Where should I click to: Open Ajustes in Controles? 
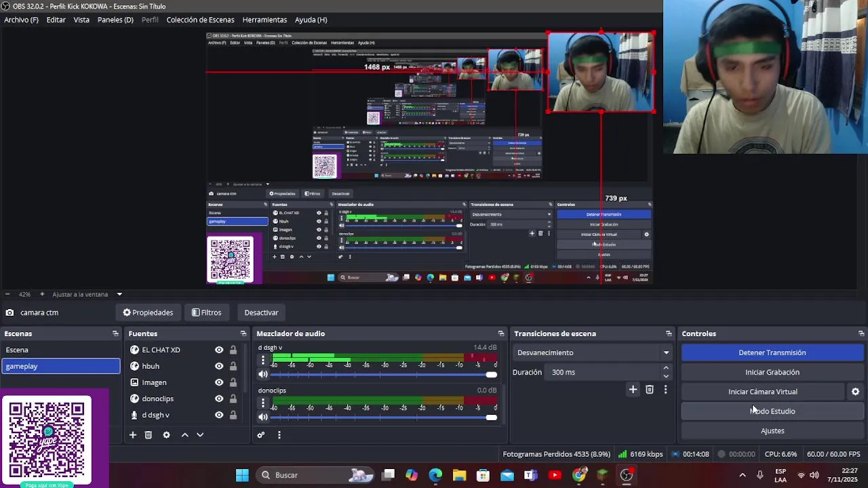772,431
